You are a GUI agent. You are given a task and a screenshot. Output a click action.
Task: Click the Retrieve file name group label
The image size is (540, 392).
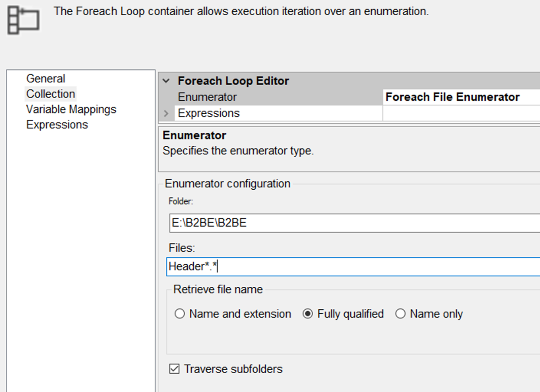(x=218, y=289)
